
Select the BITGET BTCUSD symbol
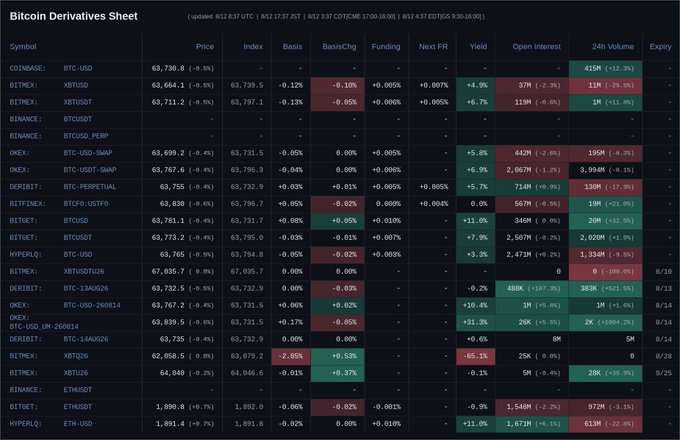click(75, 221)
